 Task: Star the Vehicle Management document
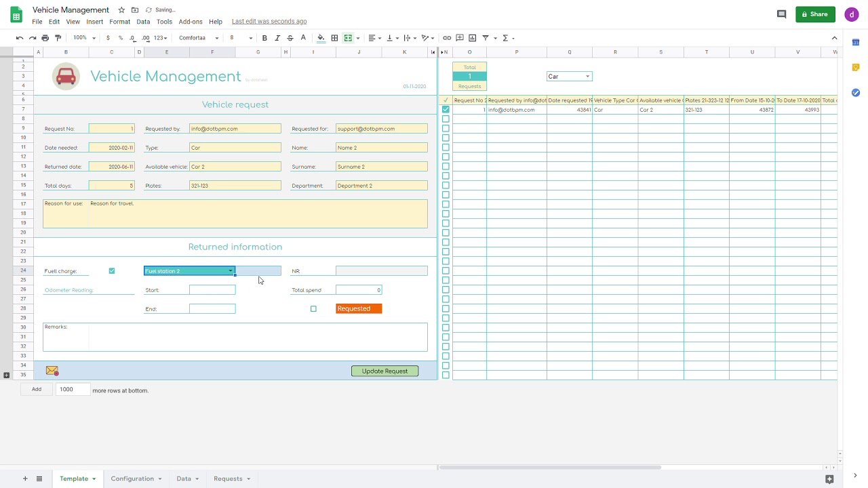coord(121,10)
